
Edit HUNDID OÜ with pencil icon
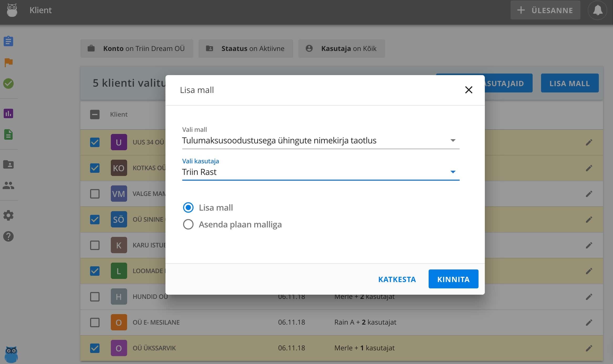tap(589, 297)
